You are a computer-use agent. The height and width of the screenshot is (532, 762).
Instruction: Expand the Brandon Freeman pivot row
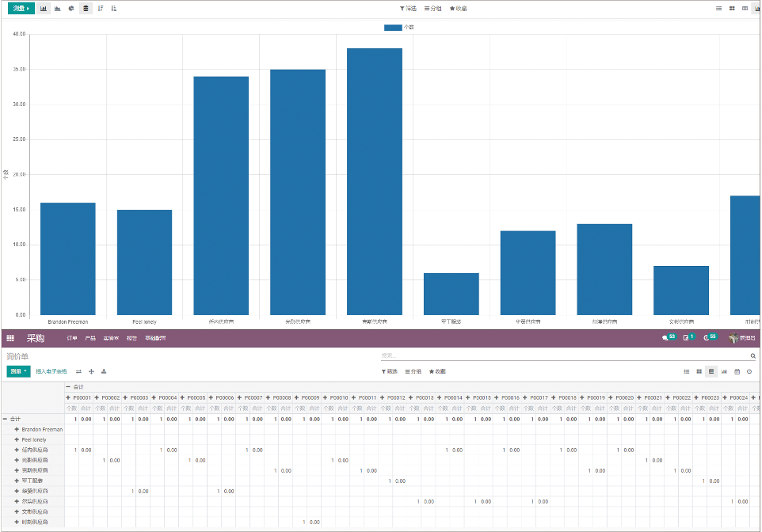point(17,429)
